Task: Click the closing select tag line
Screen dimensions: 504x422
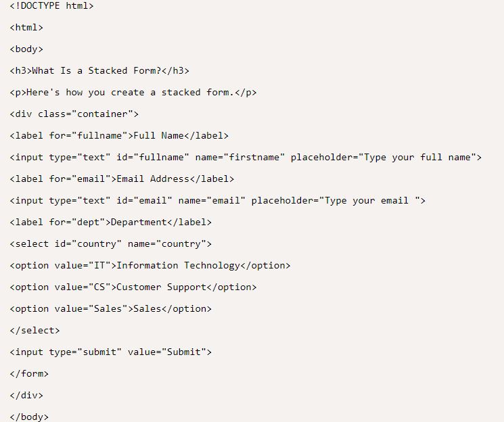Action: [x=35, y=330]
